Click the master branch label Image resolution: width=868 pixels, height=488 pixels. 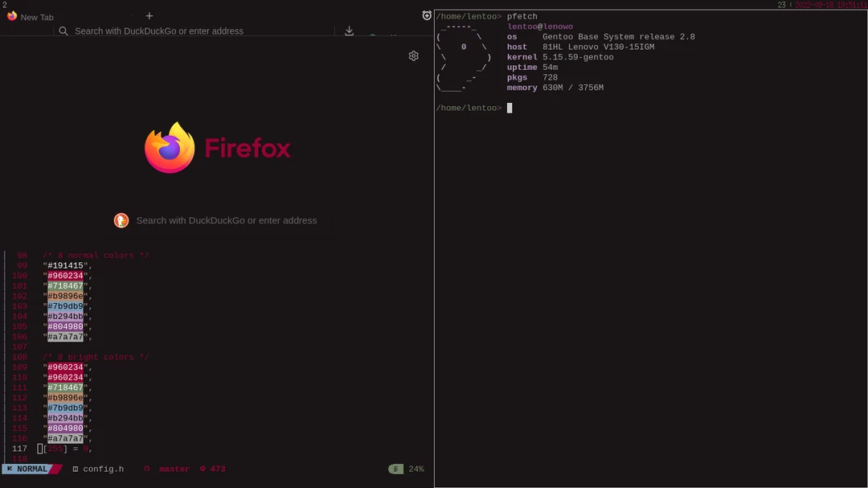(174, 469)
